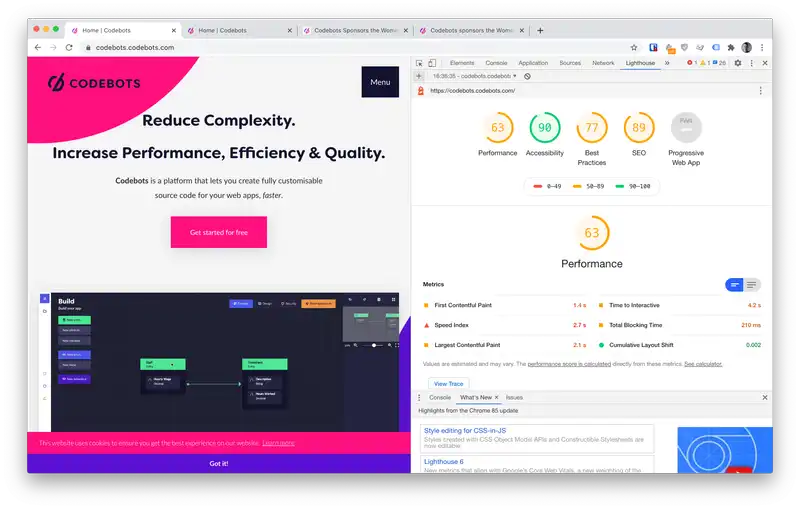Viewport: 800px width, 509px height.
Task: Select the compact metrics view toggle
Action: 735,285
